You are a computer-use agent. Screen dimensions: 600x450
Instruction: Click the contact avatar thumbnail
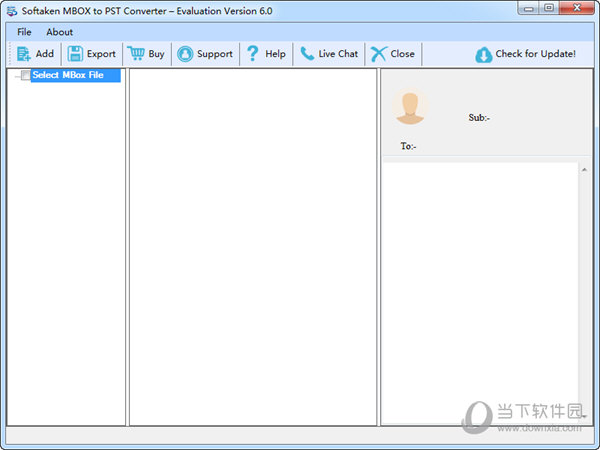(410, 108)
